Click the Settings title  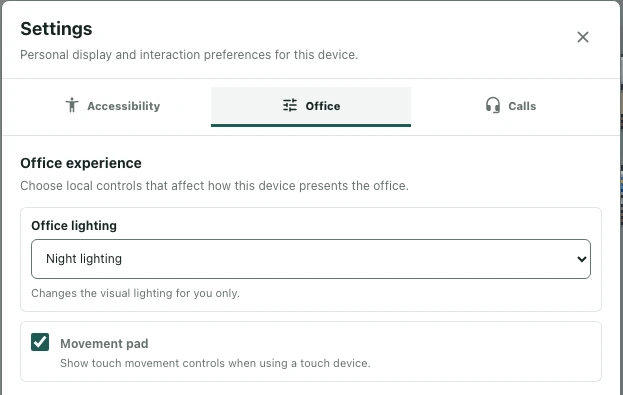tap(56, 29)
